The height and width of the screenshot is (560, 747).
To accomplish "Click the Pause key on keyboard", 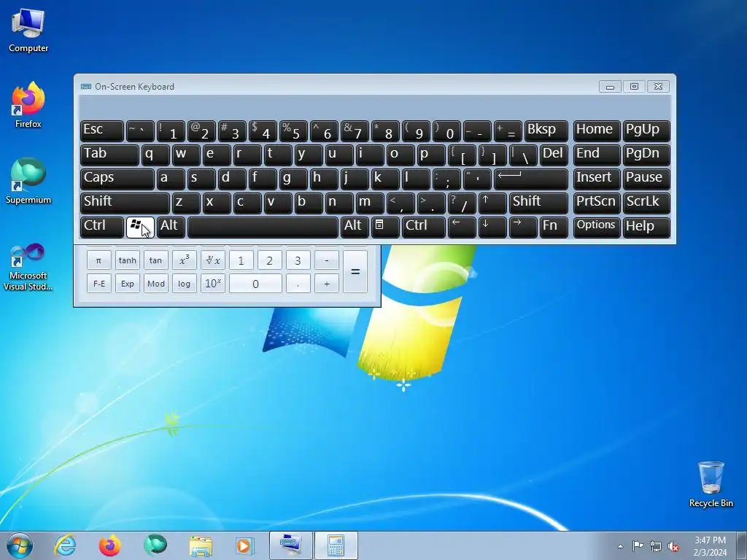I will pos(646,179).
